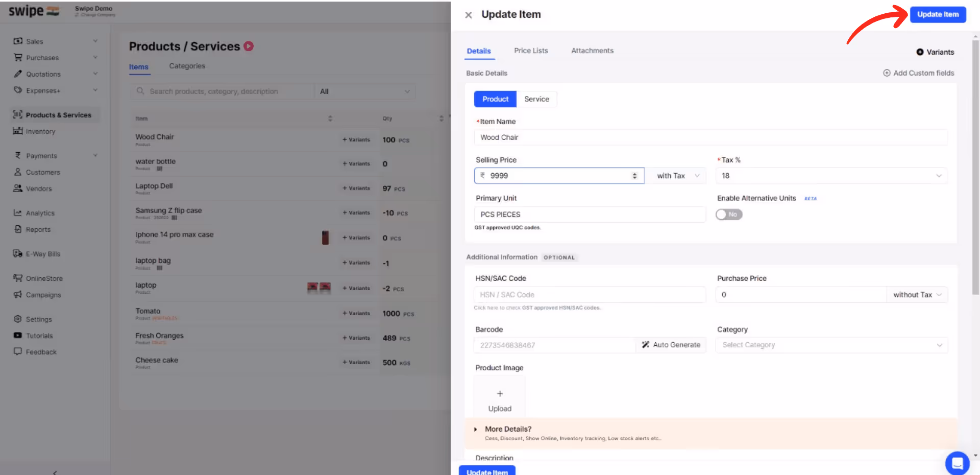Switch to the Price Lists tab
Image resolution: width=980 pixels, height=475 pixels.
coord(531,51)
